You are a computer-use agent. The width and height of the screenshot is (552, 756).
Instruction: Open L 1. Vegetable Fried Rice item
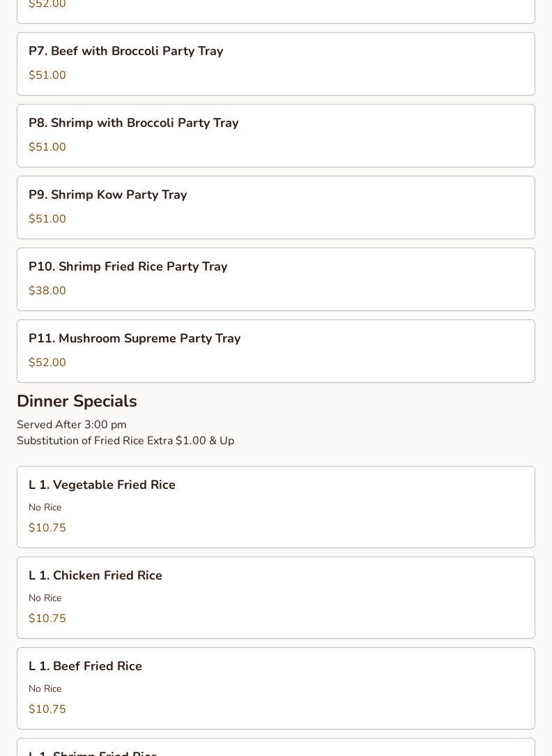click(x=102, y=485)
